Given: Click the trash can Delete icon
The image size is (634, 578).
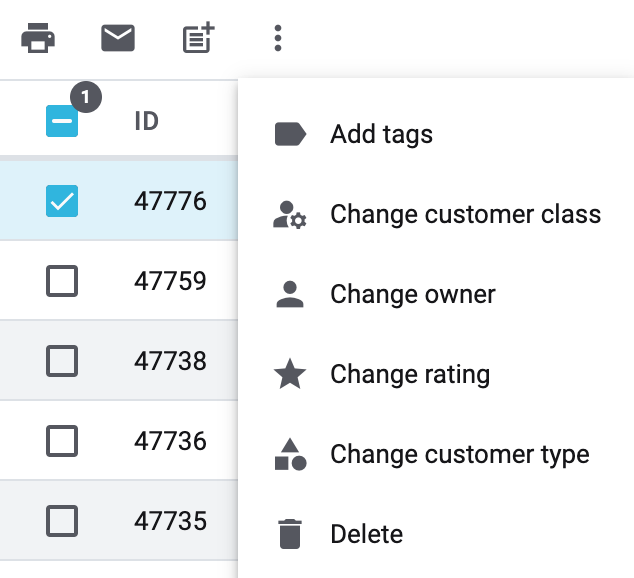Looking at the screenshot, I should 290,534.
